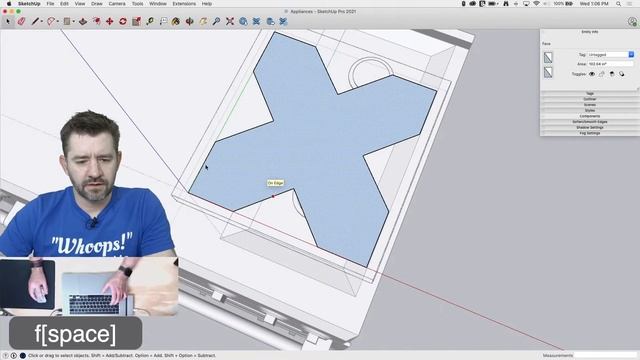The image size is (640, 360).
Task: Open the 3D Warehouse toolbar icon
Action: [243, 21]
